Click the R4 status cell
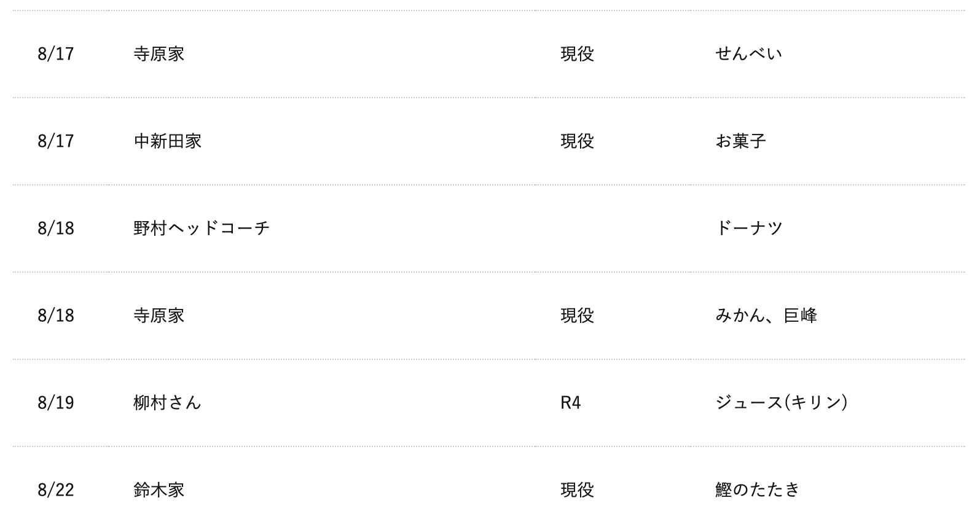The image size is (980, 530). (570, 403)
